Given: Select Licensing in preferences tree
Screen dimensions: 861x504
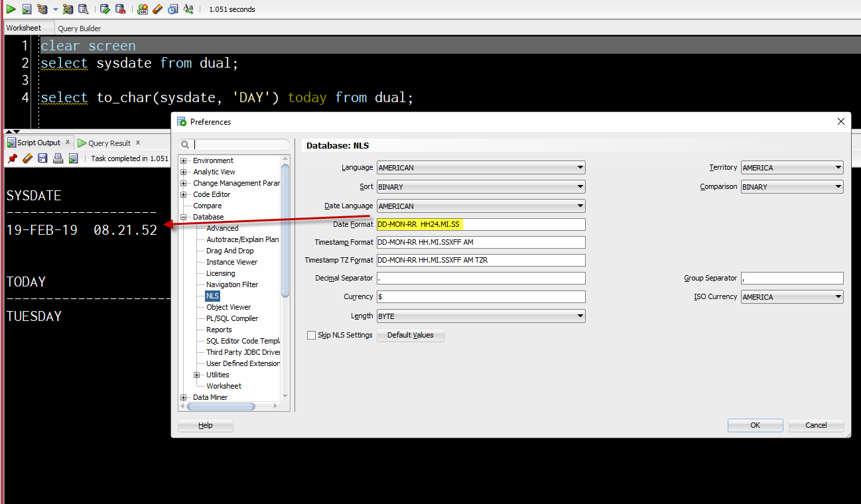Looking at the screenshot, I should 220,273.
